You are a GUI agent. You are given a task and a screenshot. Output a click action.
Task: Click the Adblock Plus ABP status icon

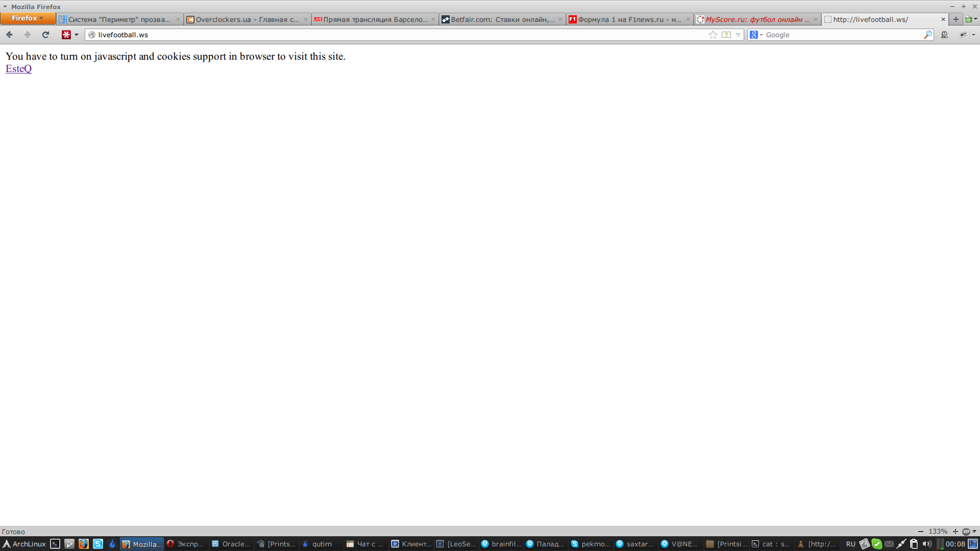966,532
